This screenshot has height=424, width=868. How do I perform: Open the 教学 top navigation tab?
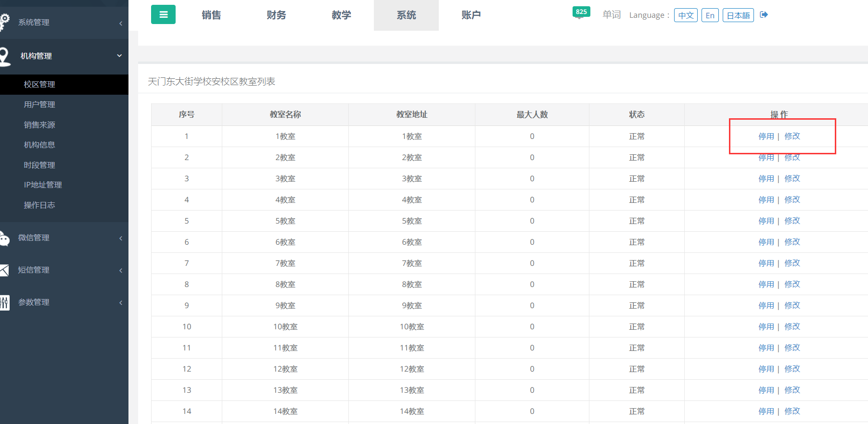tap(341, 15)
